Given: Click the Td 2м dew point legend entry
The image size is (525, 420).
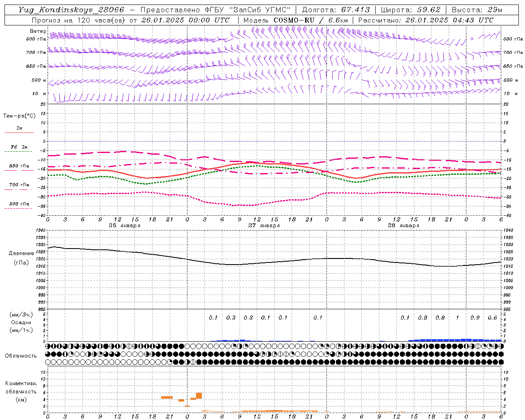Looking at the screenshot, I should coord(19,147).
